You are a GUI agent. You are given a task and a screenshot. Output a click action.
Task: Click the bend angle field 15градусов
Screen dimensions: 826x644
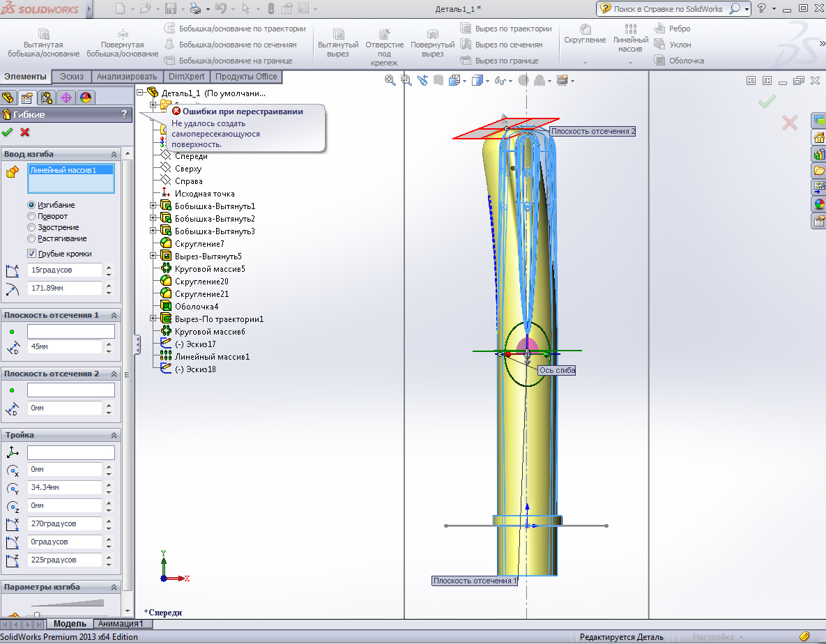click(63, 270)
